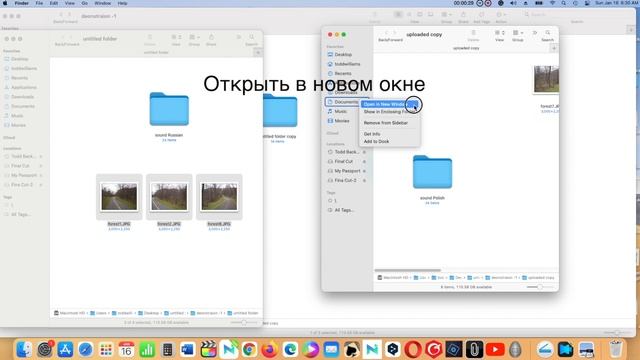640x360 pixels.
Task: Open the Go menu in menu bar
Action: click(84, 3)
